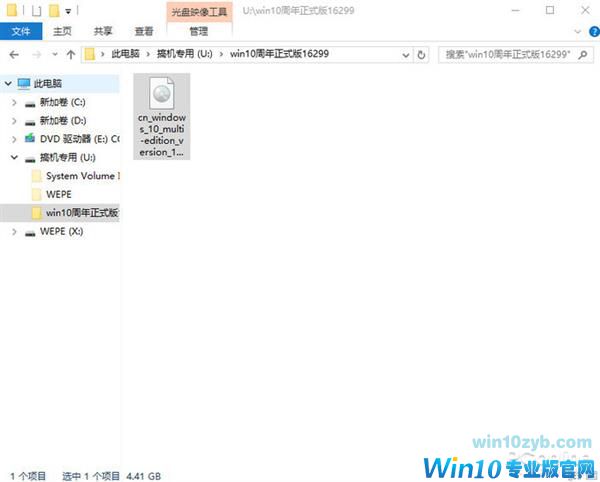Go up one folder level
Screen dimensions: 600x482
[71, 55]
